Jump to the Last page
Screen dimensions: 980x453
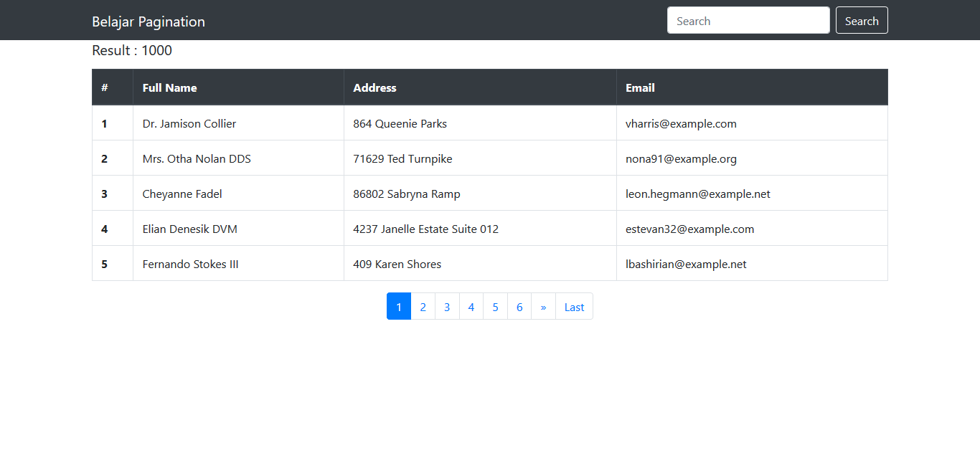574,306
